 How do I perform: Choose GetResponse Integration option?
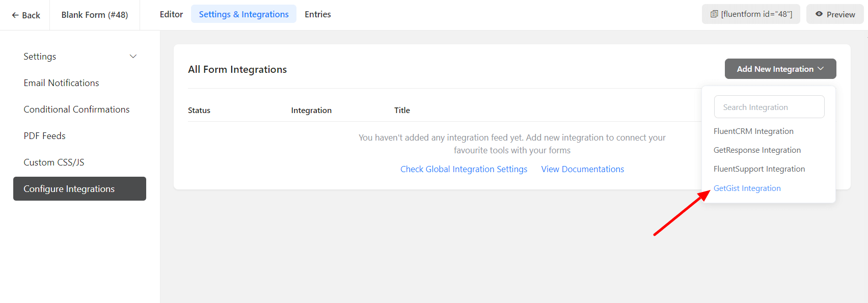(756, 150)
